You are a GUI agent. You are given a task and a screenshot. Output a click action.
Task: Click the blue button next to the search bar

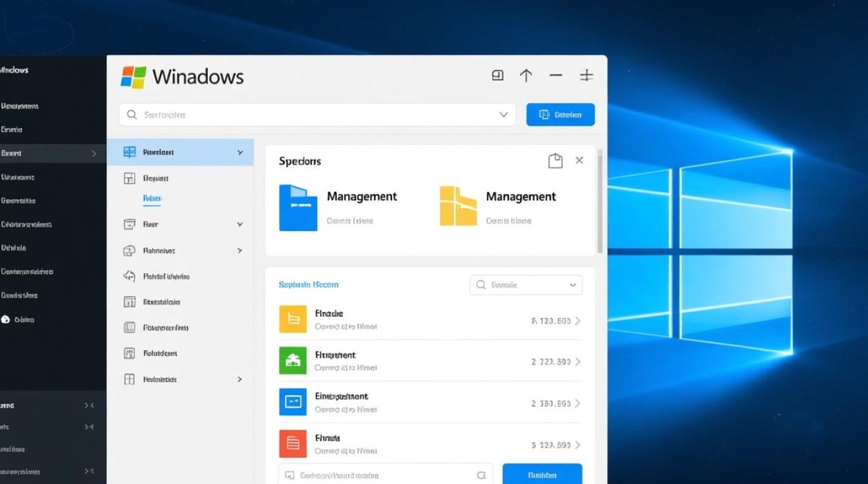tap(560, 114)
